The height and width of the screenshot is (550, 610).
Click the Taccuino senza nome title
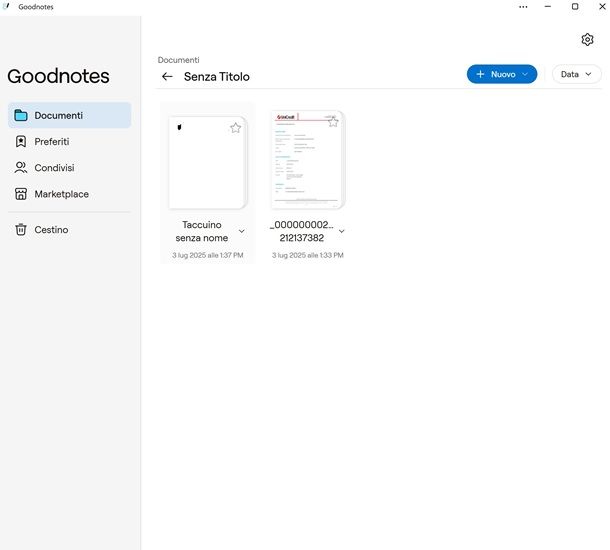(x=202, y=231)
